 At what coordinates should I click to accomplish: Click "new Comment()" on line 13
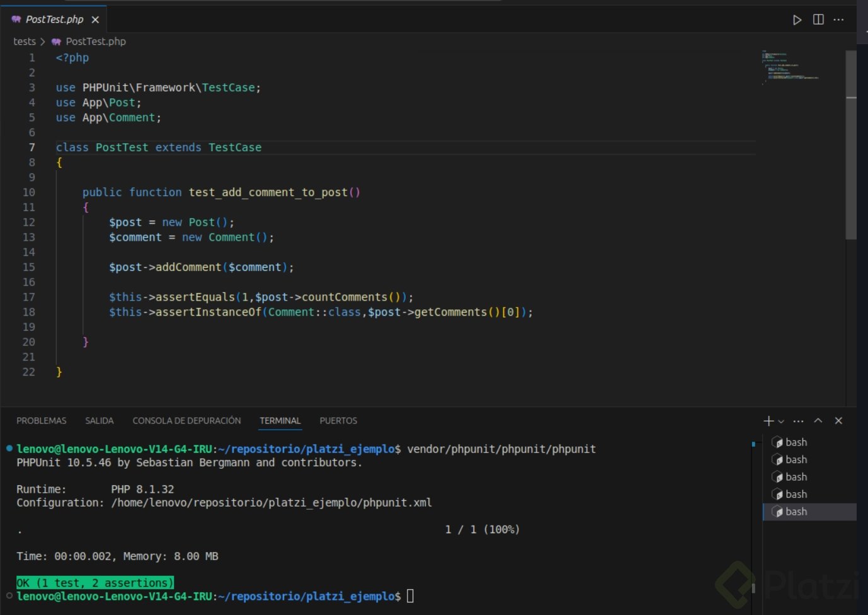coord(225,238)
